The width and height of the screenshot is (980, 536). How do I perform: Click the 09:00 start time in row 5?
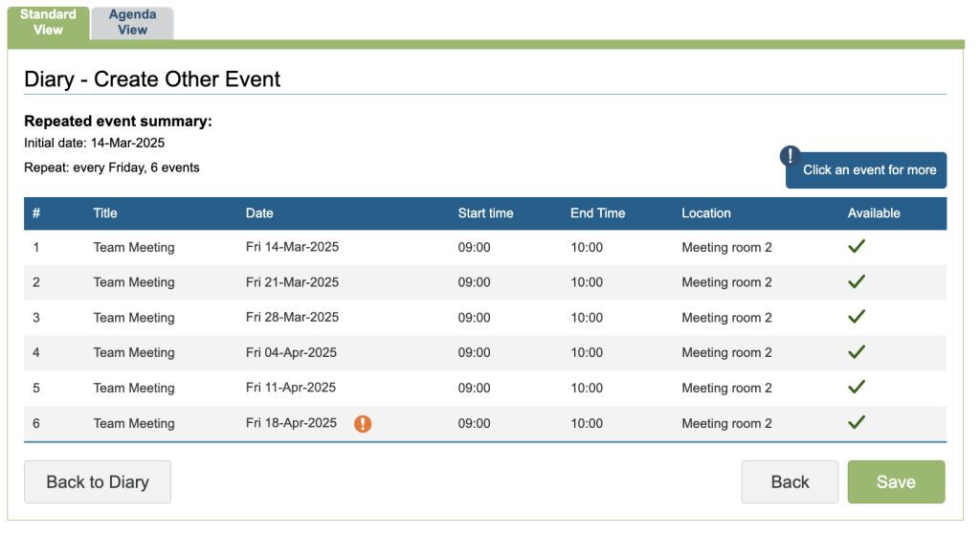click(x=474, y=389)
